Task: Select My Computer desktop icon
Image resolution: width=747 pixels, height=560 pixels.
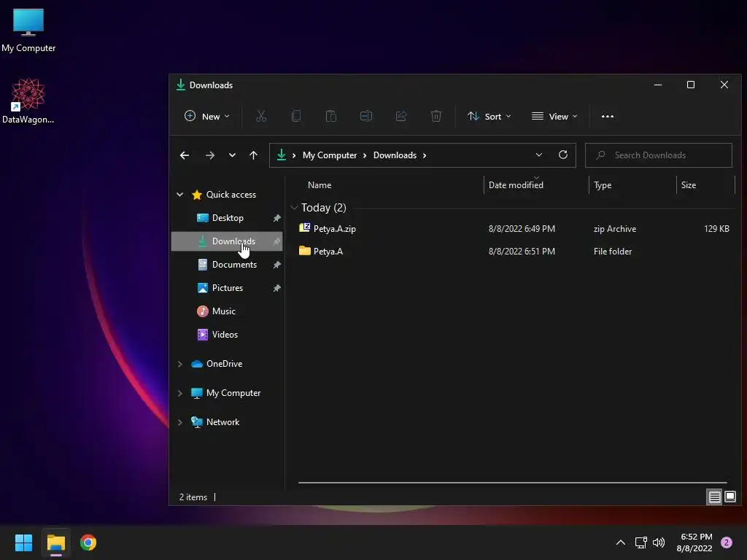Action: 28,23
